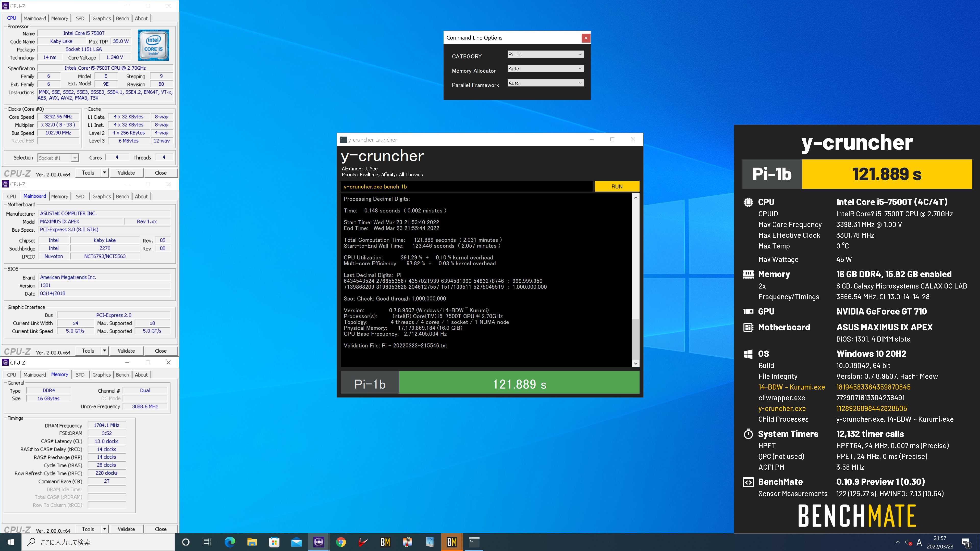The height and width of the screenshot is (551, 980).
Task: Click the DRAM Frequency value 1784.1 MHz
Action: click(106, 425)
